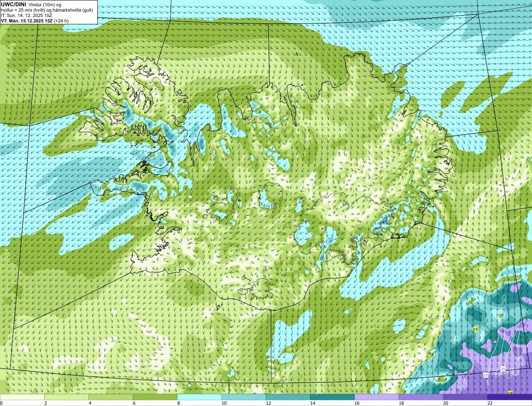Viewport: 532px width, 406px height.
Task: Click the legend tick label "16"
Action: (357, 403)
